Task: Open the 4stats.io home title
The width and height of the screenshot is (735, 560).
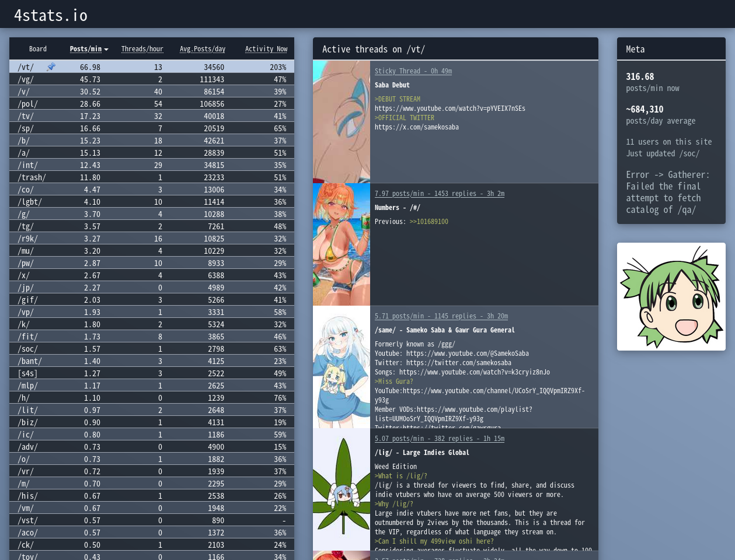Action: 51,15
